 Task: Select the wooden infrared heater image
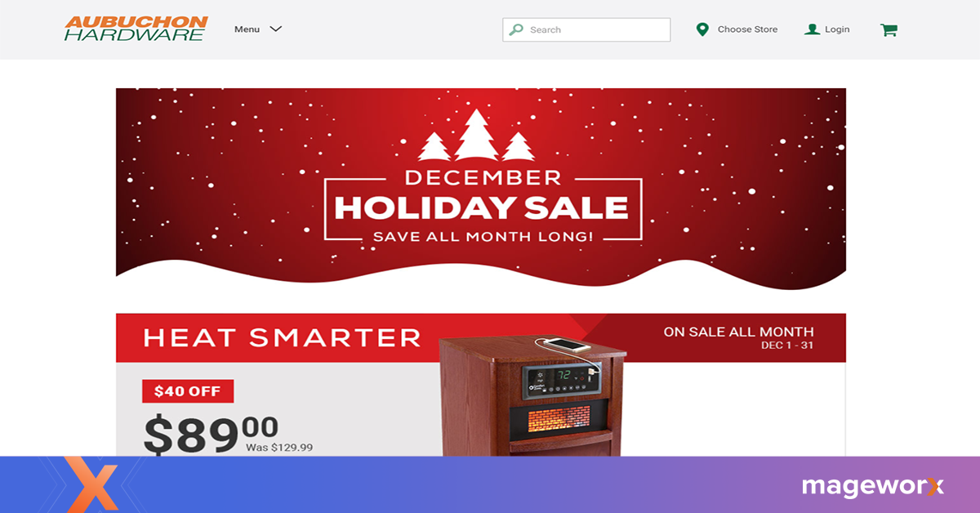coord(533,396)
